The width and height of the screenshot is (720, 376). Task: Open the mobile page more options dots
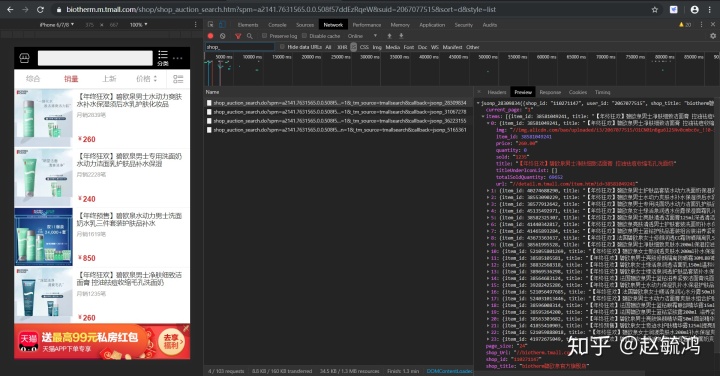point(178,58)
